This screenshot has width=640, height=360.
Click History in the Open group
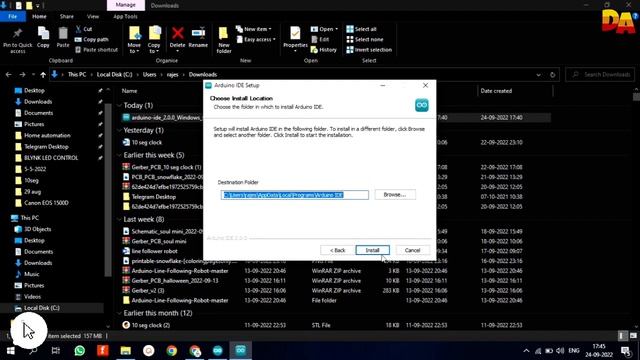(324, 50)
